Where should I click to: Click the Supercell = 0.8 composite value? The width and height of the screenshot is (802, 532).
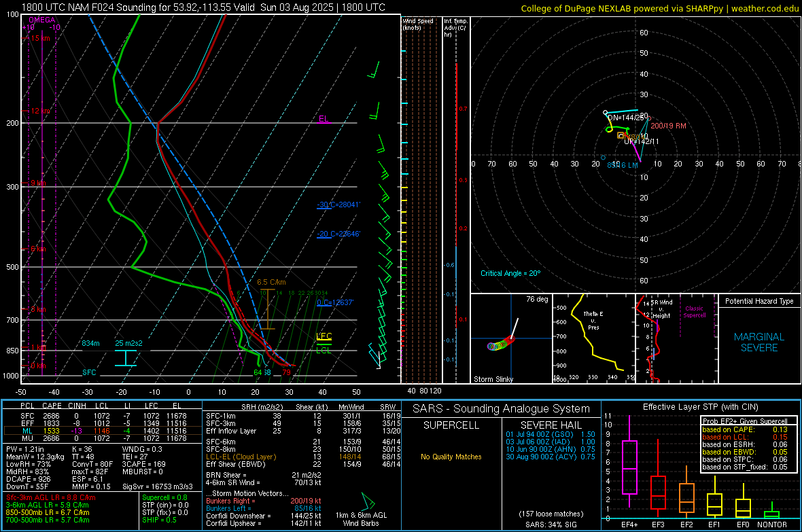164,497
